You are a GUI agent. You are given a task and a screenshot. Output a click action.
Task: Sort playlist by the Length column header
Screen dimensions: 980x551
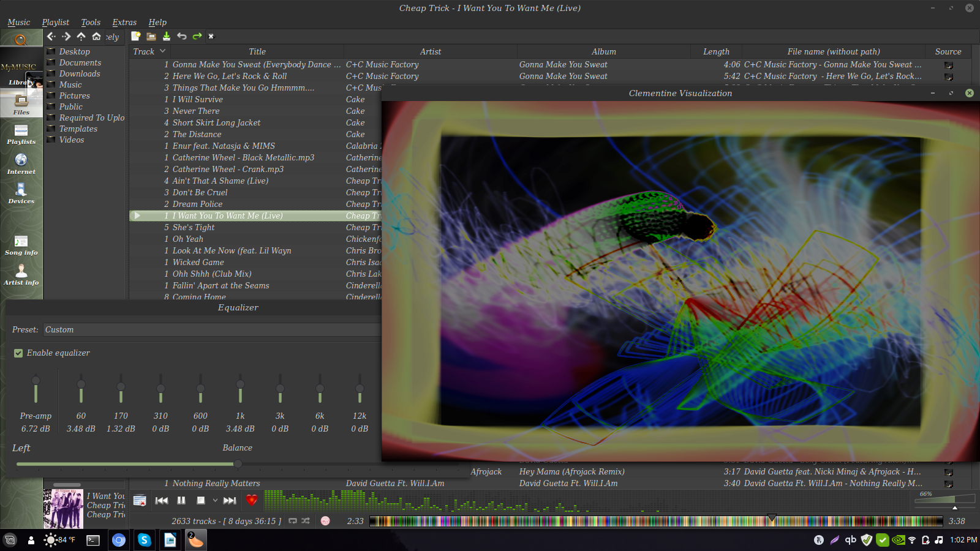716,51
